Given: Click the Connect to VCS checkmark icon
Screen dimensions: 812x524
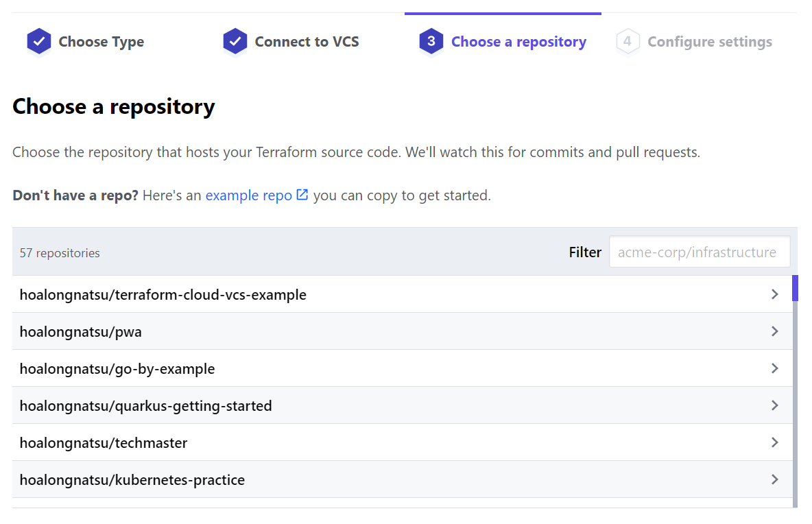Looking at the screenshot, I should 235,42.
